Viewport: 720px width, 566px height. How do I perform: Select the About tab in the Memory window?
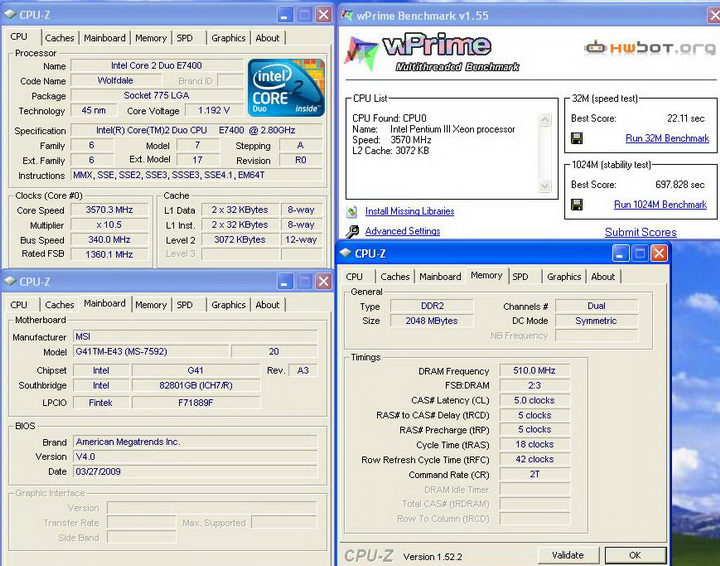(x=603, y=277)
